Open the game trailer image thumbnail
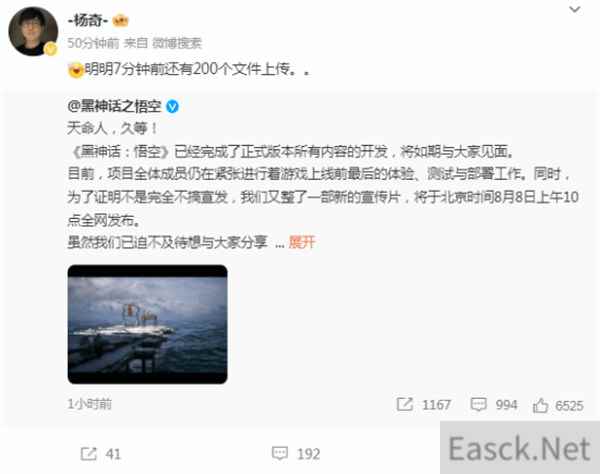600x474 pixels. click(x=147, y=324)
